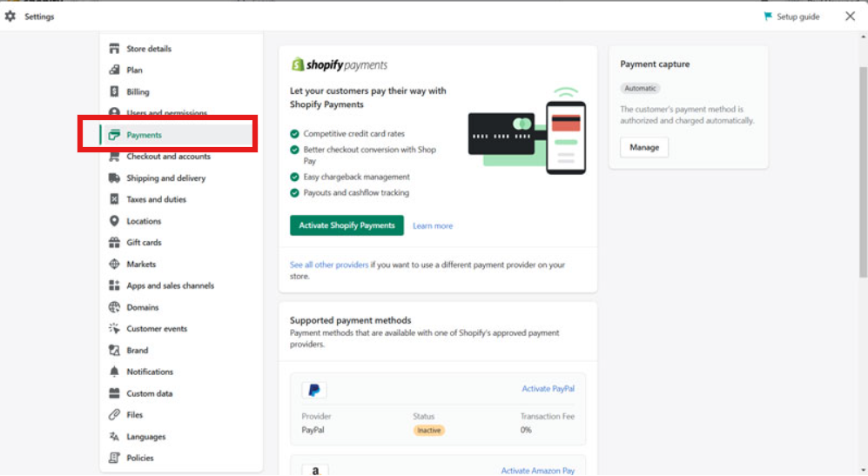This screenshot has width=868, height=476.
Task: Click the Locations pin icon
Action: point(114,221)
